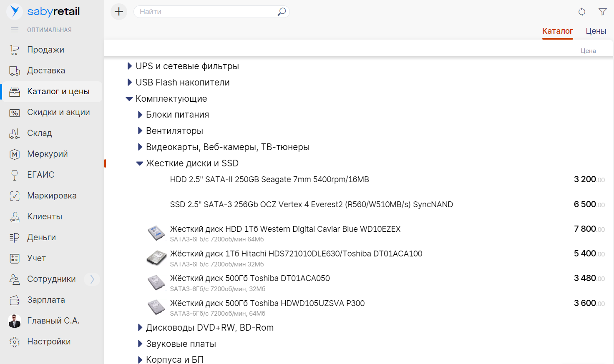Click the 6 500 price value
This screenshot has height=364, width=614.
(589, 204)
